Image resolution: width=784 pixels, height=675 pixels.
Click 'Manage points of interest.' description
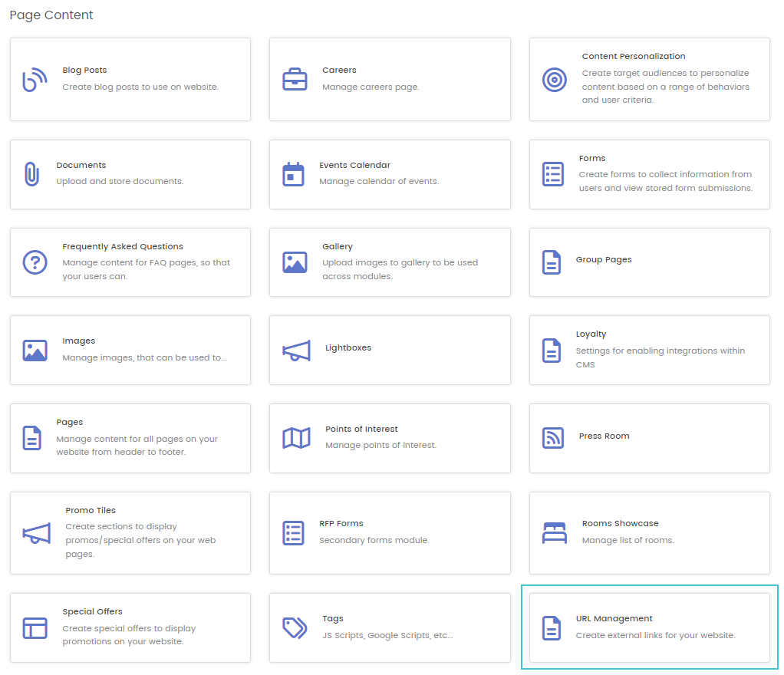tap(380, 445)
